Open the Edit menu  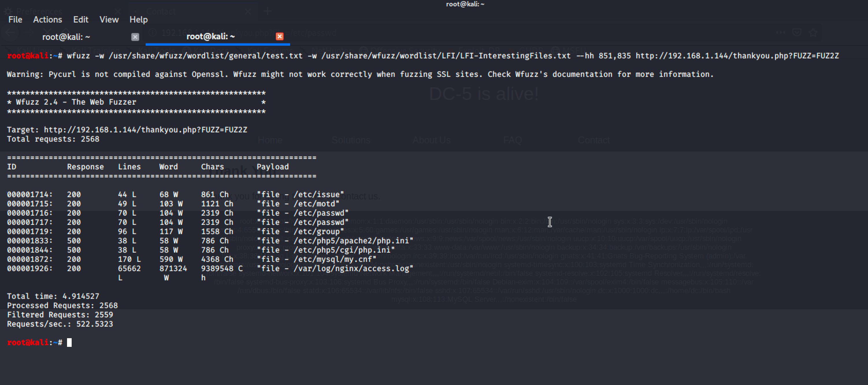pyautogui.click(x=81, y=20)
